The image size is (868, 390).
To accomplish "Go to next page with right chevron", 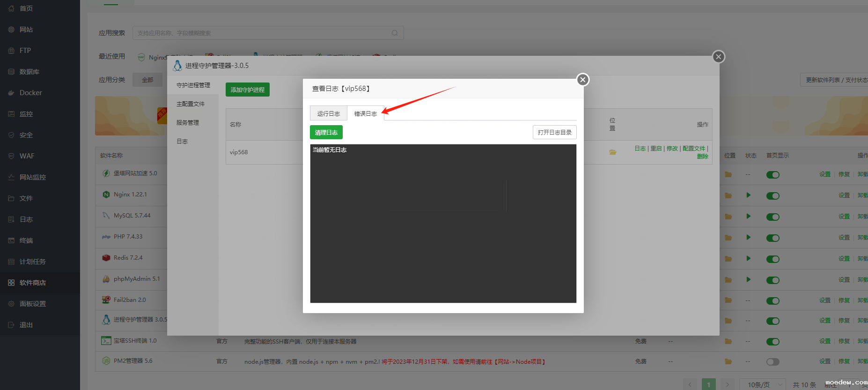I will pos(727,384).
